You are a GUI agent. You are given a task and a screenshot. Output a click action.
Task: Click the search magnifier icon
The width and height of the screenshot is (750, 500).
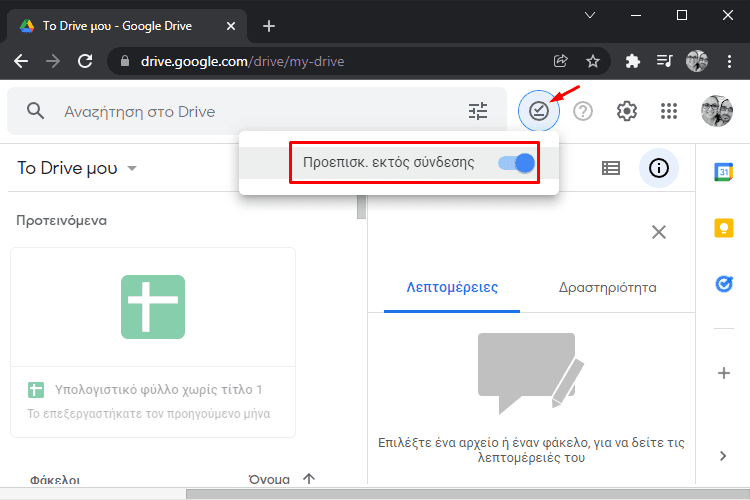pos(35,111)
